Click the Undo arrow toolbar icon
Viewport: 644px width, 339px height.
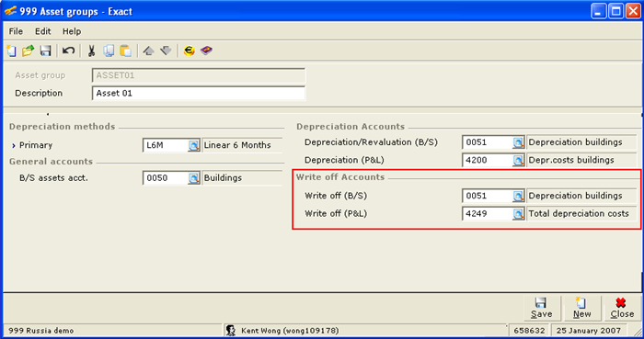[68, 51]
